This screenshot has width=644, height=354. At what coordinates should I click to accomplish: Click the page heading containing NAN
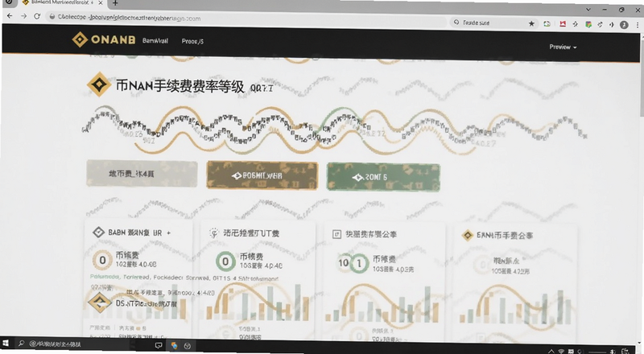click(180, 86)
